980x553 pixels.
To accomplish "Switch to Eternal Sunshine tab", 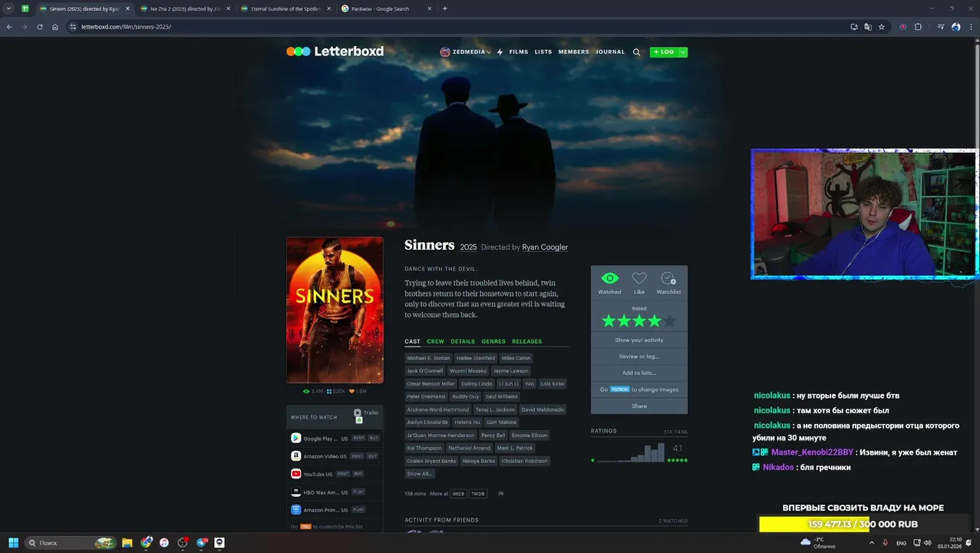I will pyautogui.click(x=285, y=8).
